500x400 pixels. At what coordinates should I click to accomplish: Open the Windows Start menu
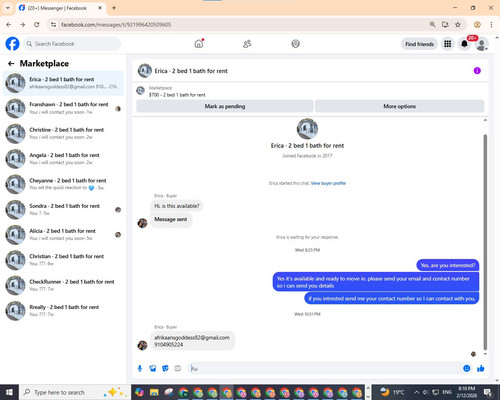(x=9, y=392)
